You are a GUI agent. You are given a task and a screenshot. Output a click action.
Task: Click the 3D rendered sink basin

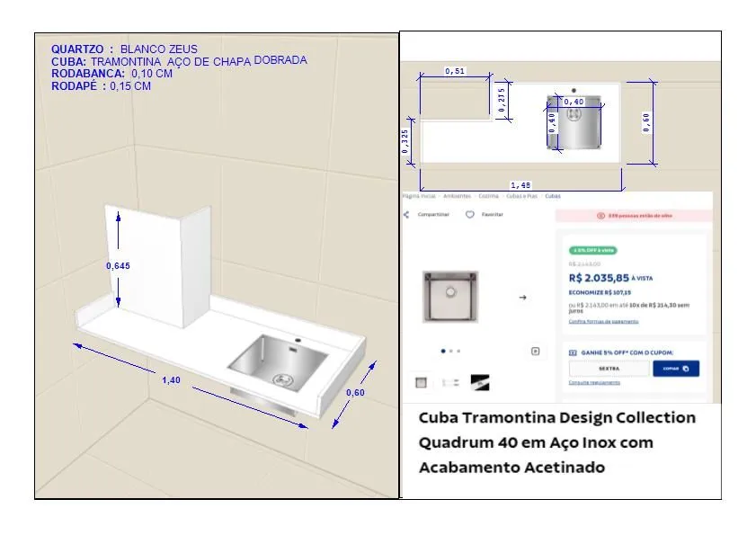(x=278, y=362)
